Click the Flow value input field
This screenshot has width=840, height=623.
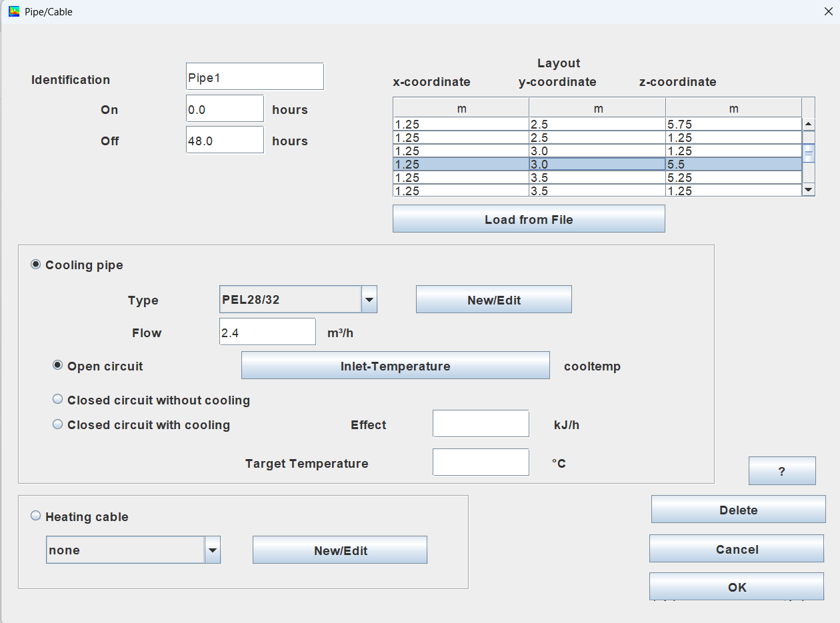pyautogui.click(x=267, y=332)
